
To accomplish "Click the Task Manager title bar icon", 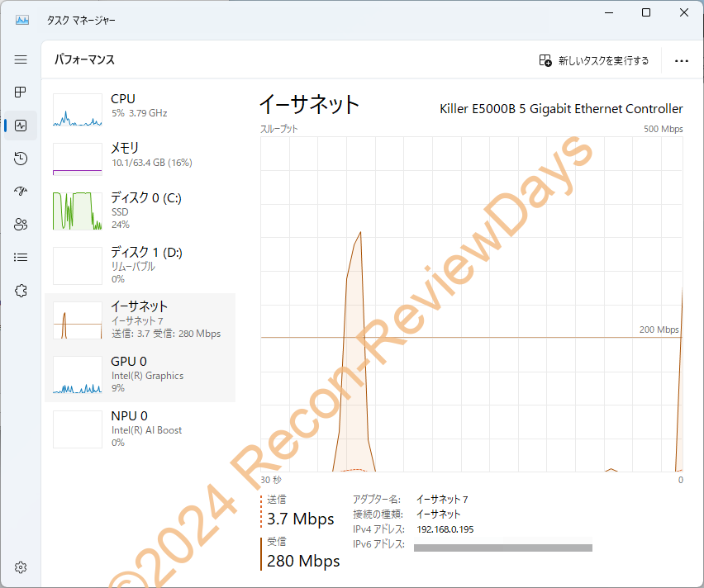I will coord(21,19).
